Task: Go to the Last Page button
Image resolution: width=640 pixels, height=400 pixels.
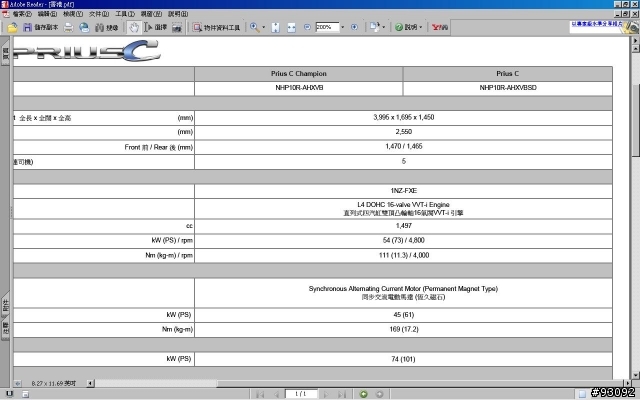Action: (x=342, y=394)
